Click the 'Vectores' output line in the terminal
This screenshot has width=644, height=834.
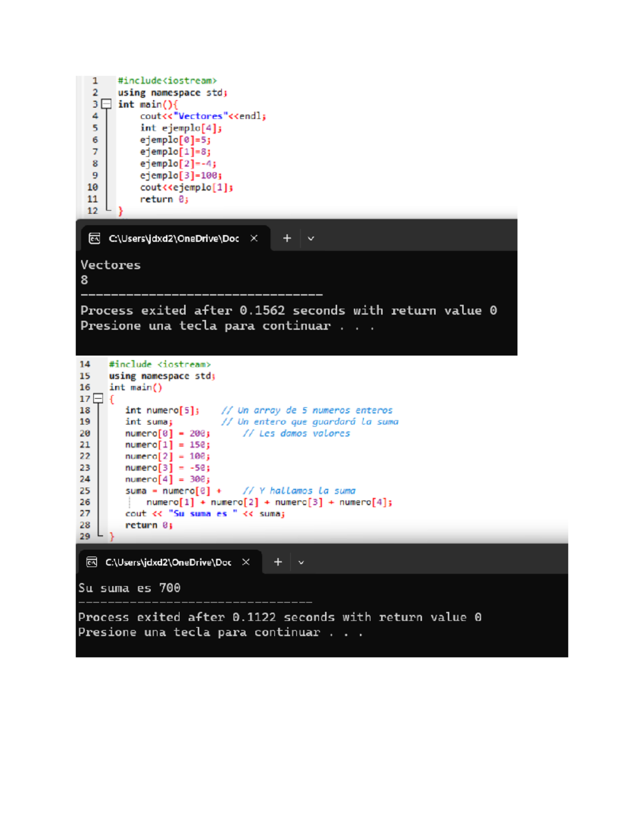tap(111, 265)
